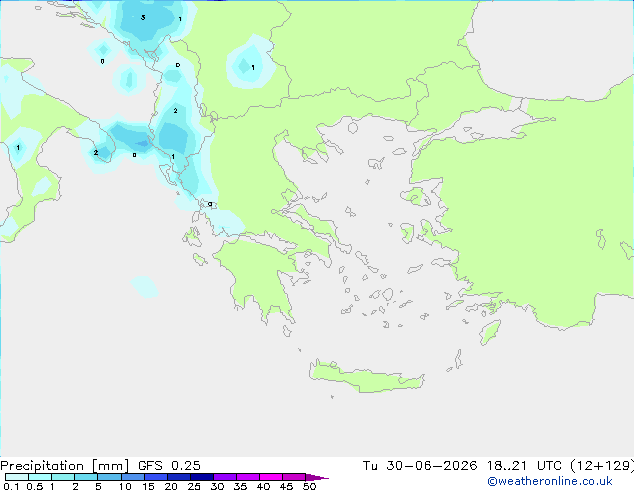Click the "Precipitation [mm]" title text
The height and width of the screenshot is (490, 634).
click(x=65, y=466)
